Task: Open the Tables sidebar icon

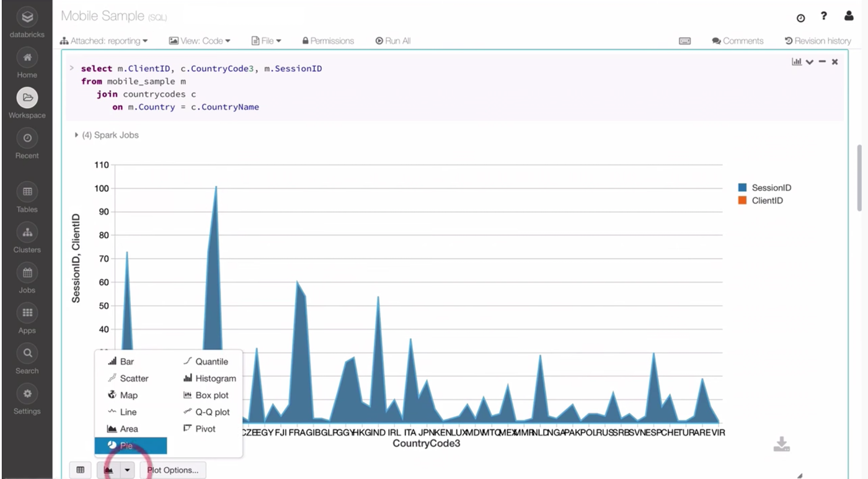Action: pos(27,192)
